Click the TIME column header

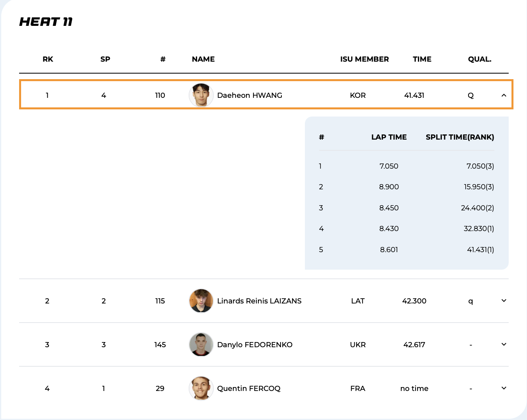(422, 59)
